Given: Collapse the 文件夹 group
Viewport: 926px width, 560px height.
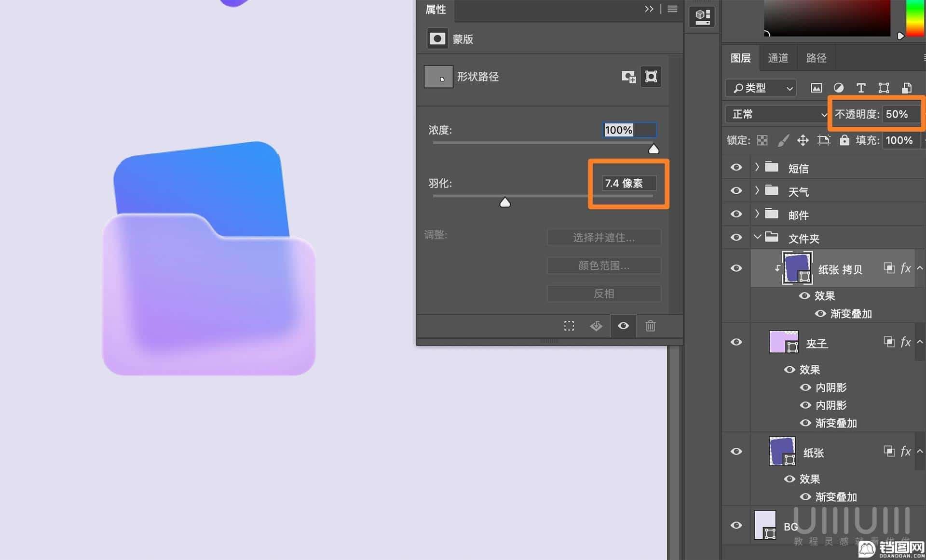Looking at the screenshot, I should 757,237.
